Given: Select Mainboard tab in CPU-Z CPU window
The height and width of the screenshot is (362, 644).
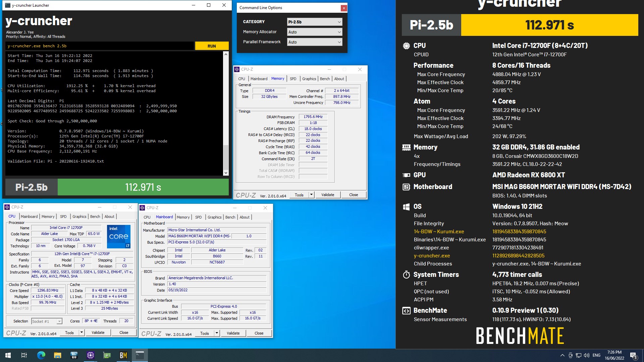Looking at the screenshot, I should (x=29, y=217).
